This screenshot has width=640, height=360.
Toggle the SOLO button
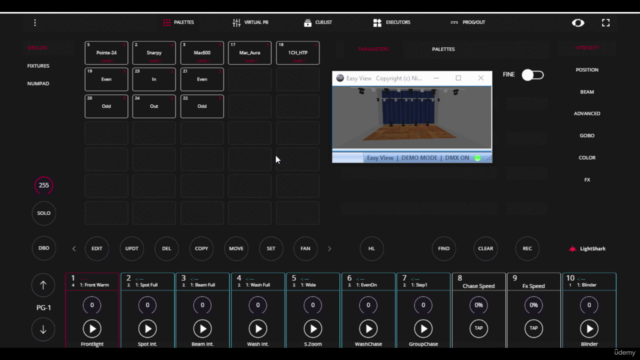[x=44, y=213]
